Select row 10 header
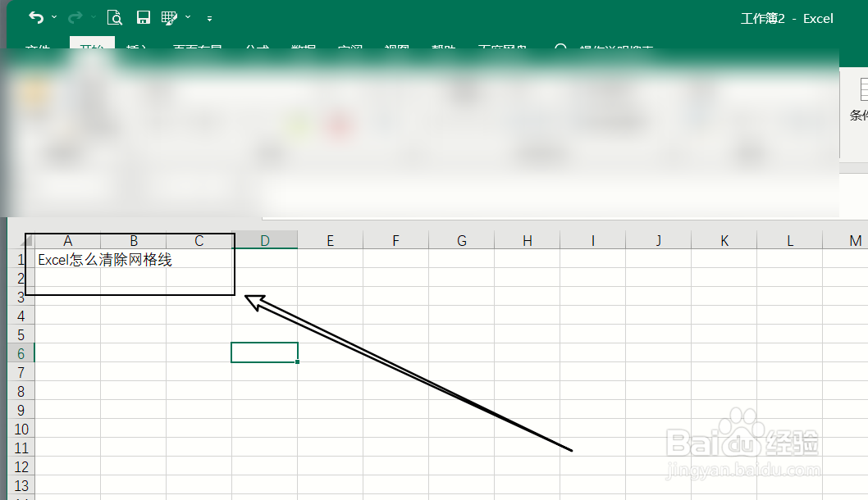Viewport: 868px width, 500px height. point(21,429)
